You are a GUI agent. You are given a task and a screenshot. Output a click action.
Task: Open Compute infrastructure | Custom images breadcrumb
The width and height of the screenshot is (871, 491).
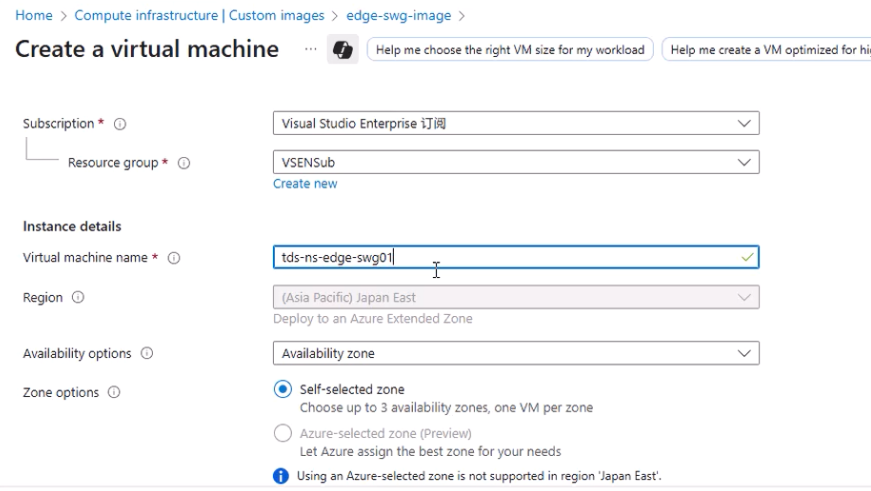pyautogui.click(x=199, y=16)
